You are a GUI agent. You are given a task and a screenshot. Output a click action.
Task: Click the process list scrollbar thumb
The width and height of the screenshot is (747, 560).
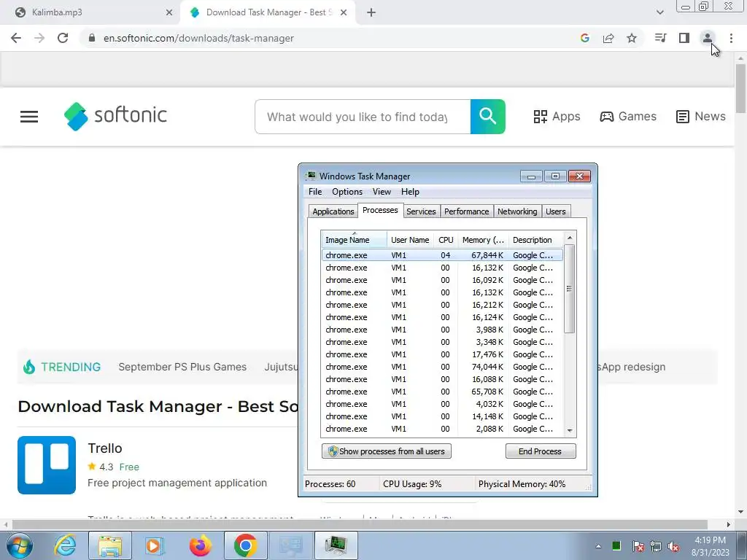[570, 289]
